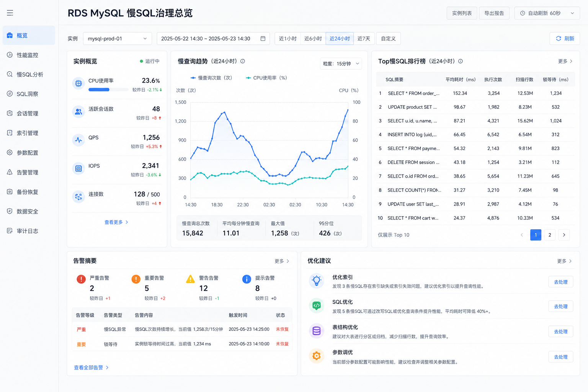588x392 pixels.
Task: Open the 概览 sidebar menu item
Action: click(x=29, y=35)
